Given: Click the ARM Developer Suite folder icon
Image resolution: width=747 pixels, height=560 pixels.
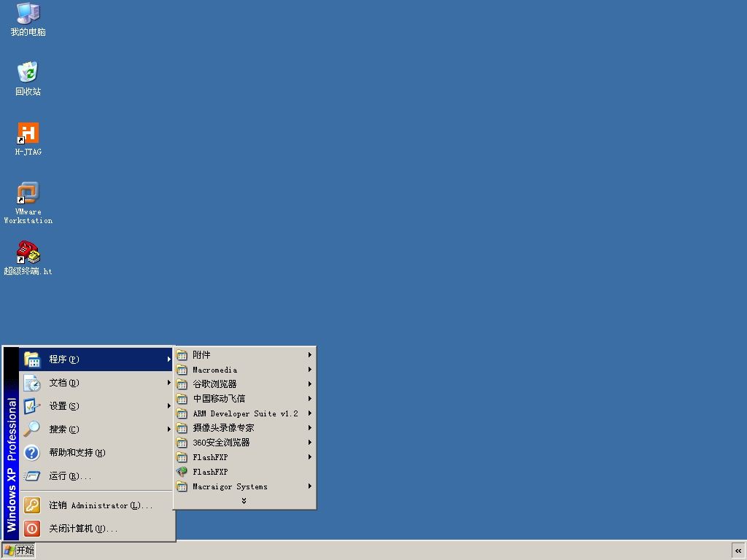Looking at the screenshot, I should [182, 413].
